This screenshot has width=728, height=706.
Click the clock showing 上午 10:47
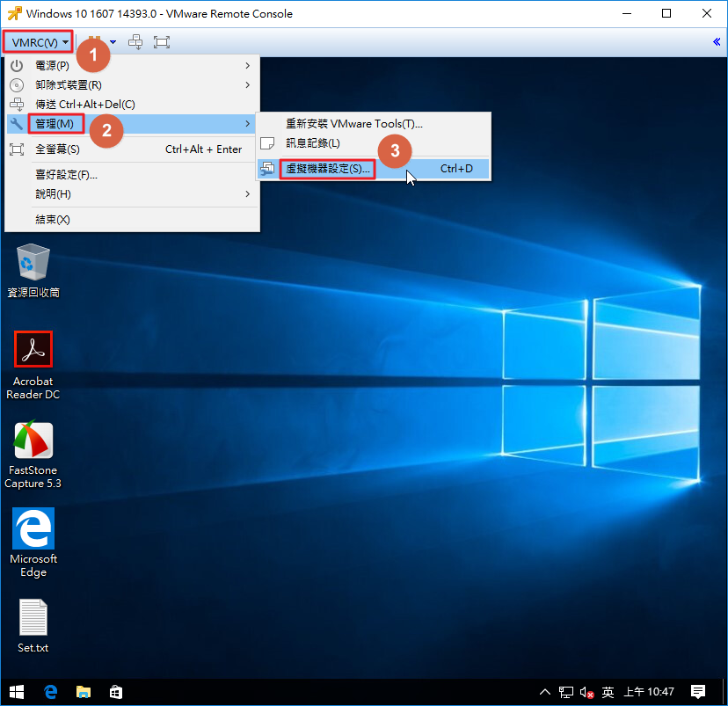click(649, 692)
